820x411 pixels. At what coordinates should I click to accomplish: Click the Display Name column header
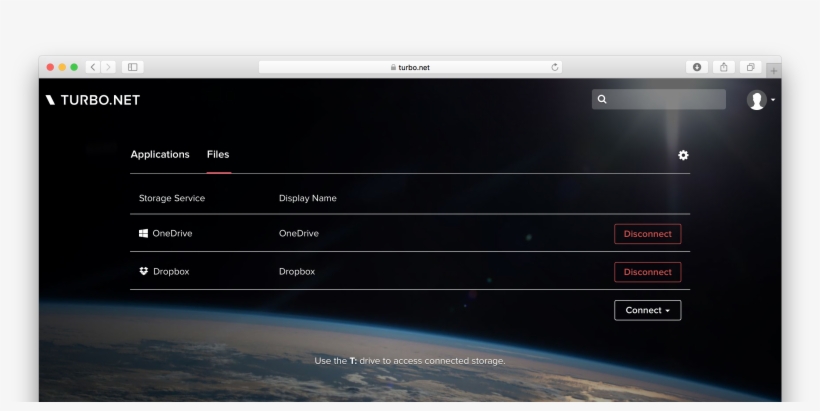[x=308, y=198]
